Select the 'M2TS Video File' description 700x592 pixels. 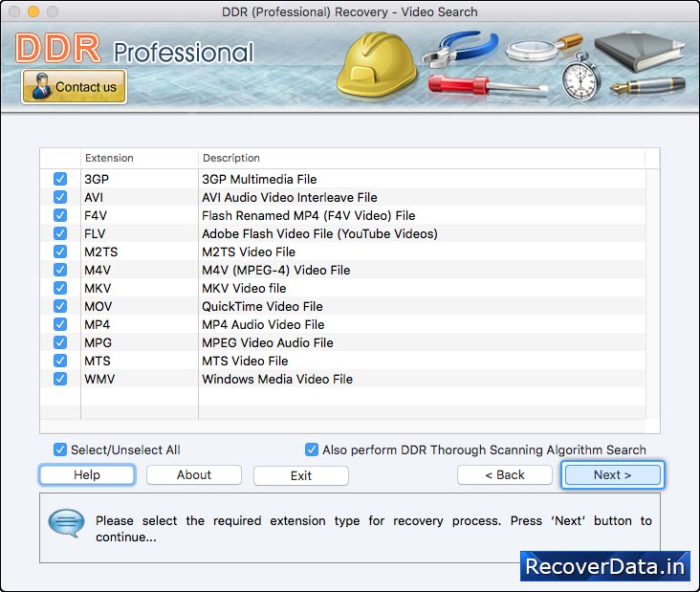(x=249, y=252)
